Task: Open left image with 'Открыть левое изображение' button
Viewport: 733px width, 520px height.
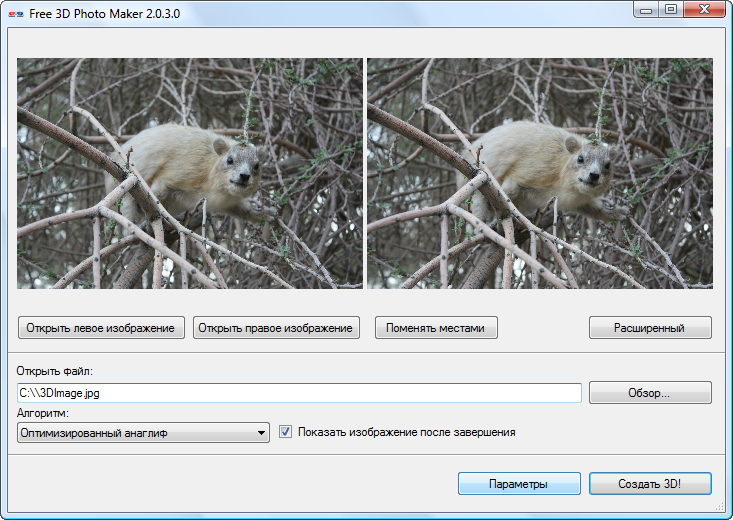Action: (101, 328)
